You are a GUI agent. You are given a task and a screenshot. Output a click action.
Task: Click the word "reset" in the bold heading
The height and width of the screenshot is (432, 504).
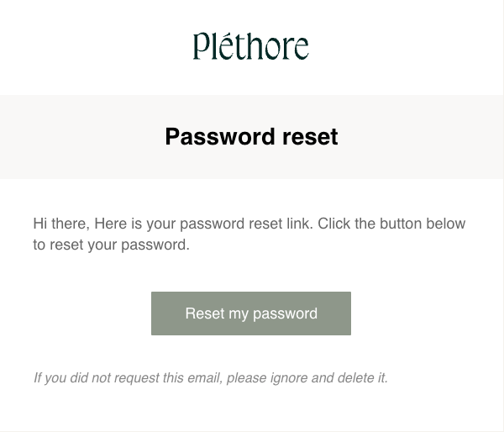coord(310,137)
